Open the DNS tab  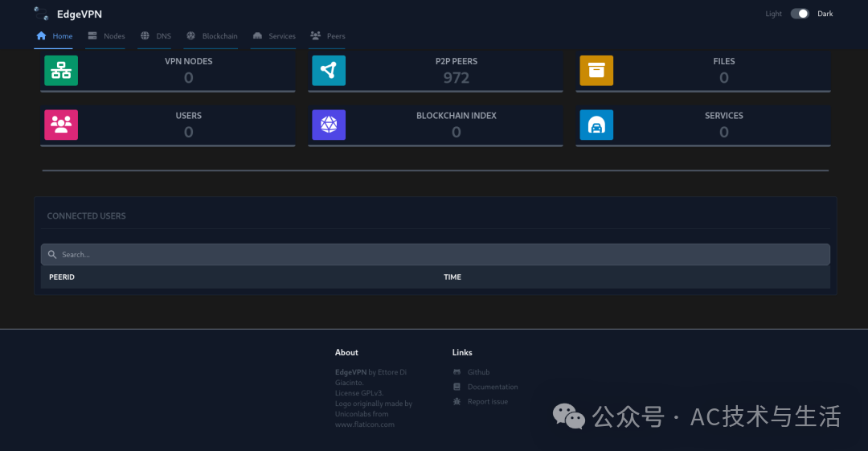(156, 36)
